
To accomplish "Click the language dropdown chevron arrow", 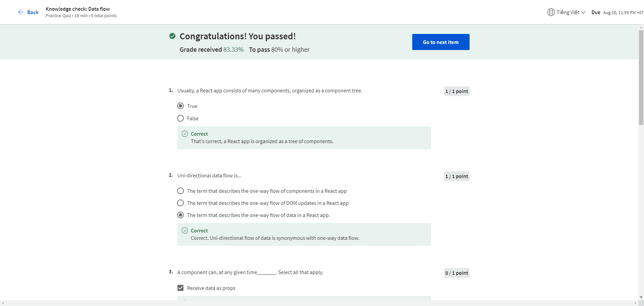I will click(x=583, y=12).
